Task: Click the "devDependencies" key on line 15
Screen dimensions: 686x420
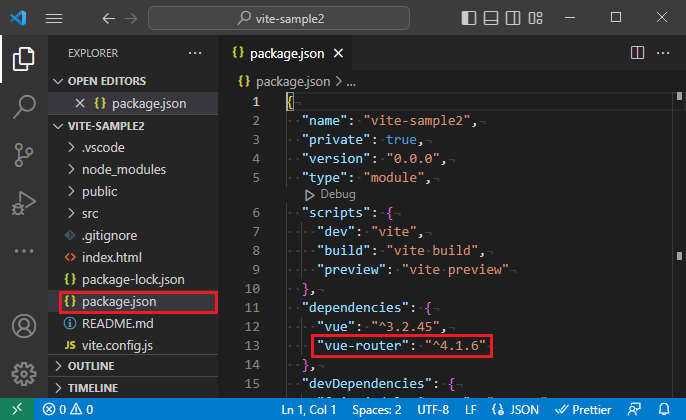Action: 370,384
